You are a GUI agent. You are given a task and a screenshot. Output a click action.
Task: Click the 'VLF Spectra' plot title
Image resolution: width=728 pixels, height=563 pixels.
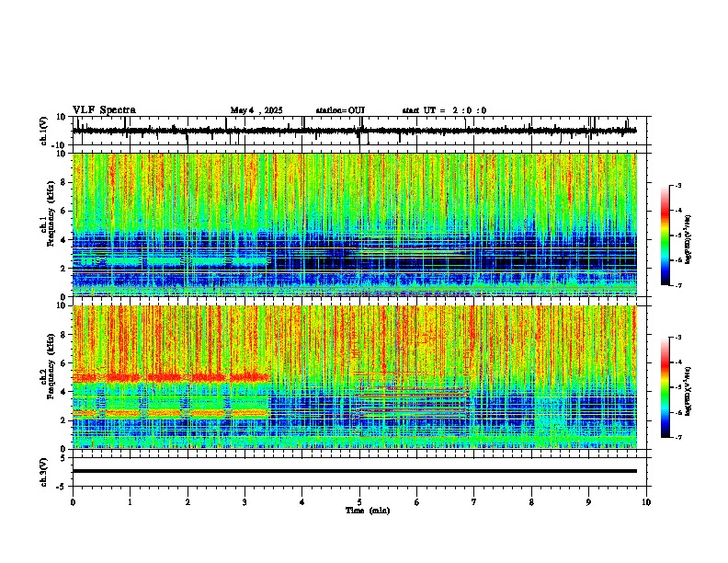click(x=104, y=110)
